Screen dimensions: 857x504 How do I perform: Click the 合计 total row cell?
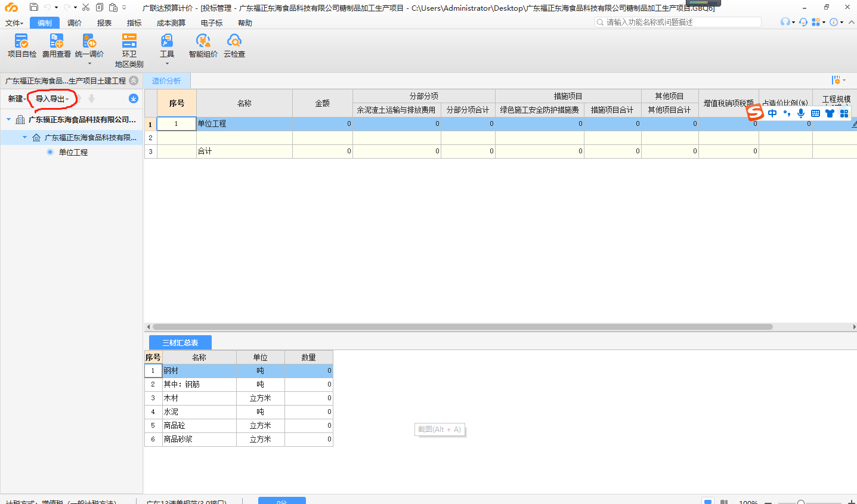(x=245, y=151)
